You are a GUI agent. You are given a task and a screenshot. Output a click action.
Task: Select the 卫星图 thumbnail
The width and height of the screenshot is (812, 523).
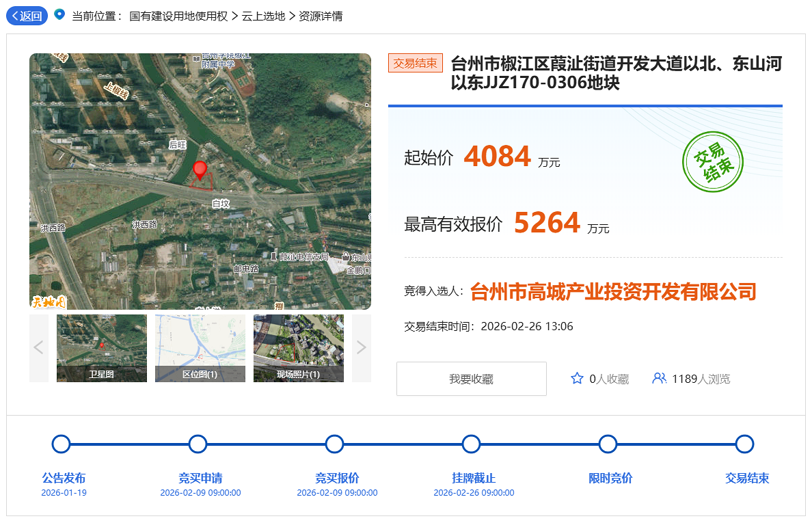(x=102, y=348)
